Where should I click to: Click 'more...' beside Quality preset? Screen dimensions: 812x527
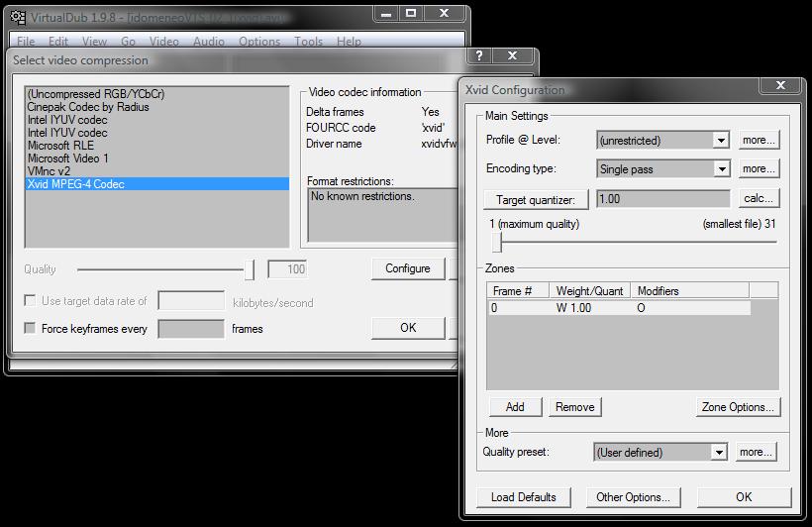click(756, 452)
